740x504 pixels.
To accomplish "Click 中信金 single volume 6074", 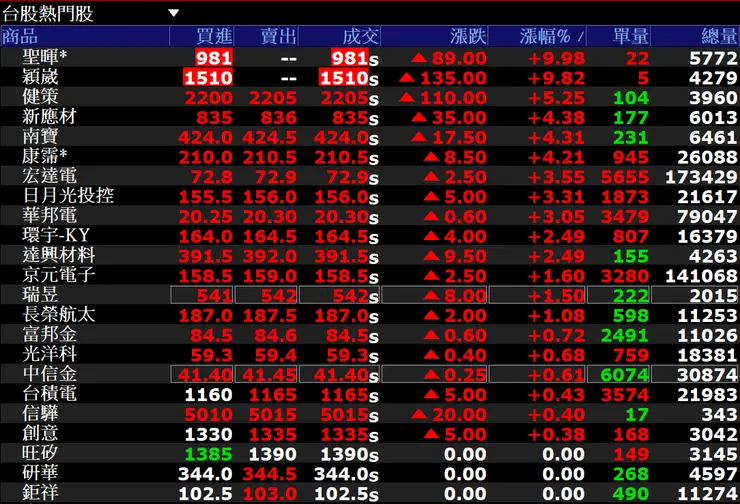I will pyautogui.click(x=624, y=375).
